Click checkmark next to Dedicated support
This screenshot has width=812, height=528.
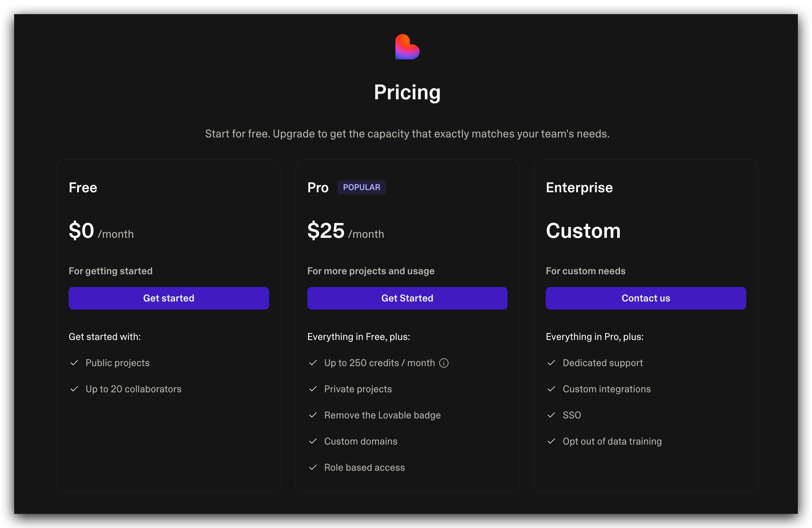[x=551, y=363]
